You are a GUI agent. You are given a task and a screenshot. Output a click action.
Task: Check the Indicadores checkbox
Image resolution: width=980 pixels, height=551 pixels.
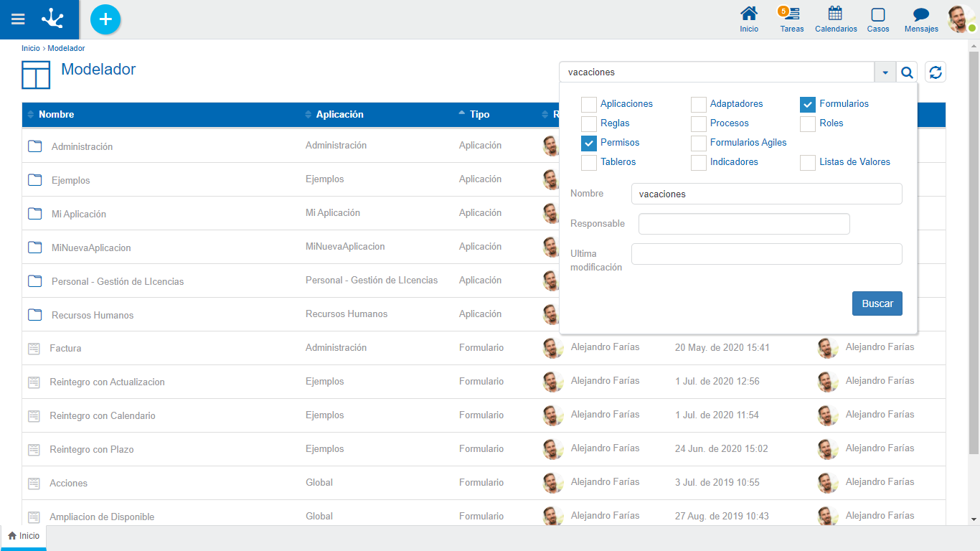coord(699,162)
